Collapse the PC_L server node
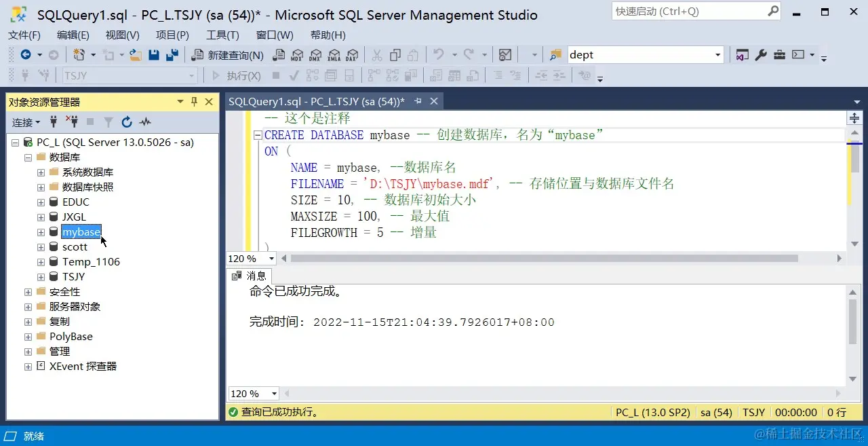868x446 pixels. 16,143
